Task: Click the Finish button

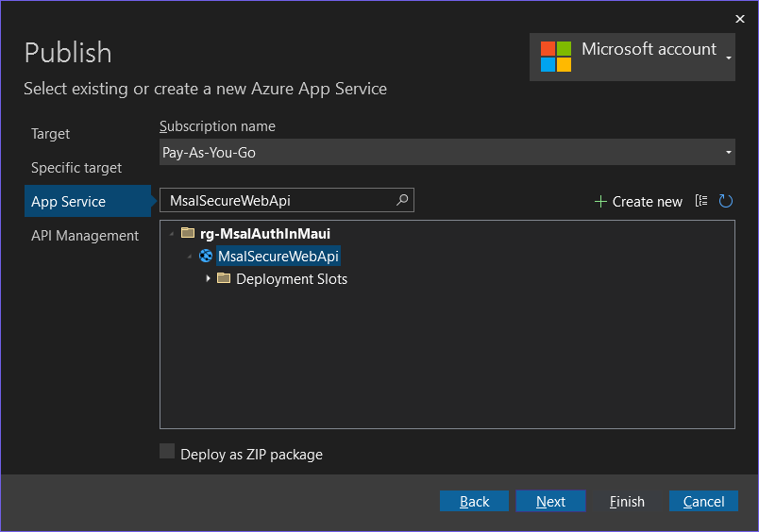Action: click(627, 501)
